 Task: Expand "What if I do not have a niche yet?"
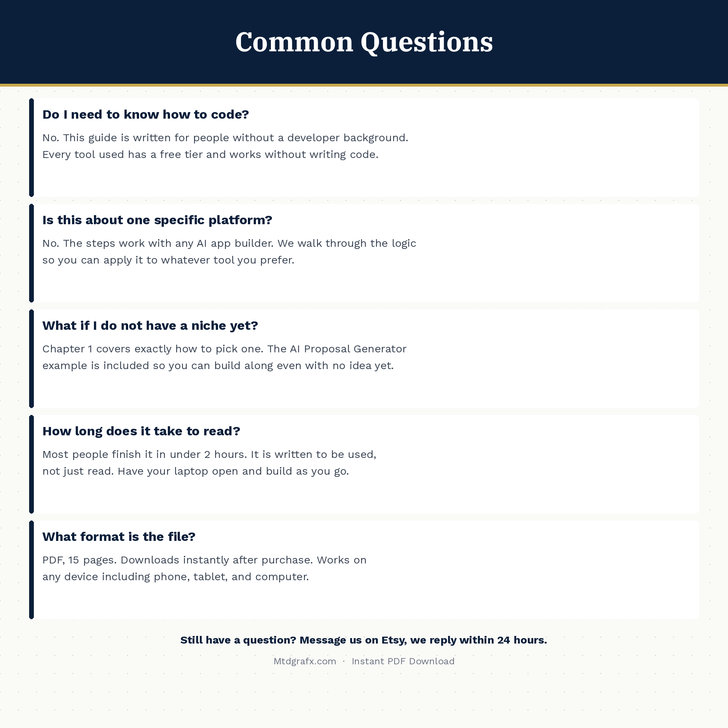tap(150, 325)
